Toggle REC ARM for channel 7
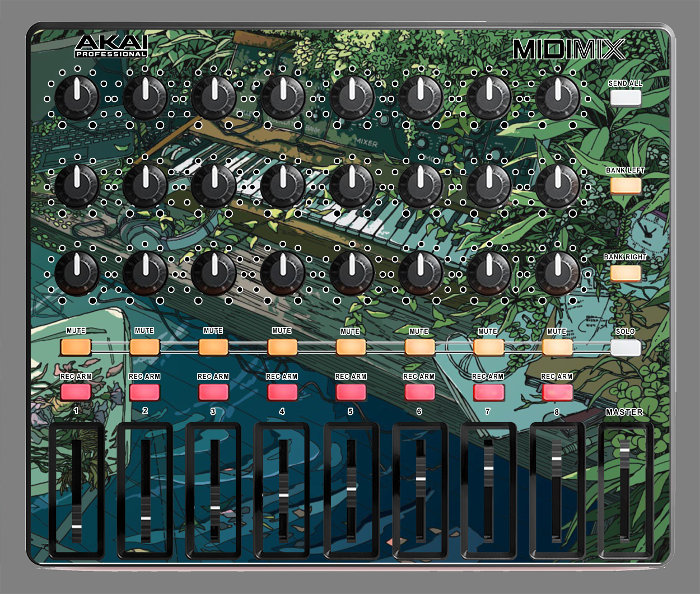Image resolution: width=700 pixels, height=594 pixels. (489, 392)
